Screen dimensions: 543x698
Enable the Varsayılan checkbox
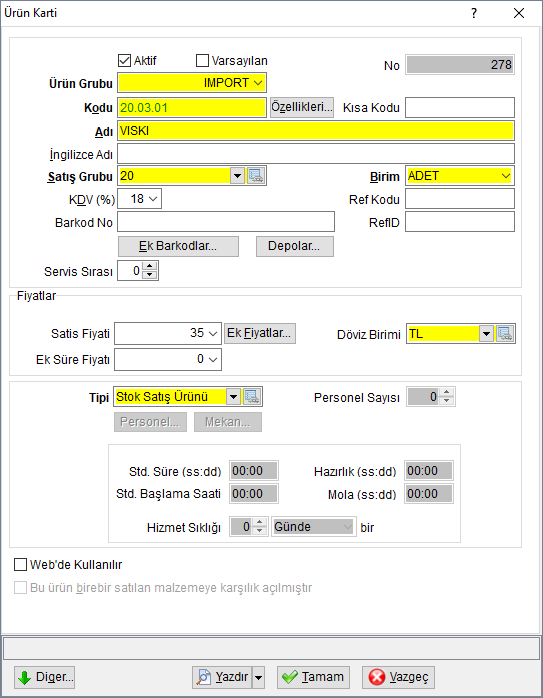tap(202, 61)
